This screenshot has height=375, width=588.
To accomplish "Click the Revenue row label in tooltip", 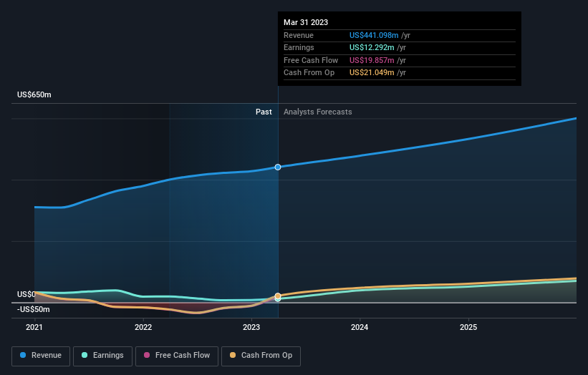I will [299, 35].
